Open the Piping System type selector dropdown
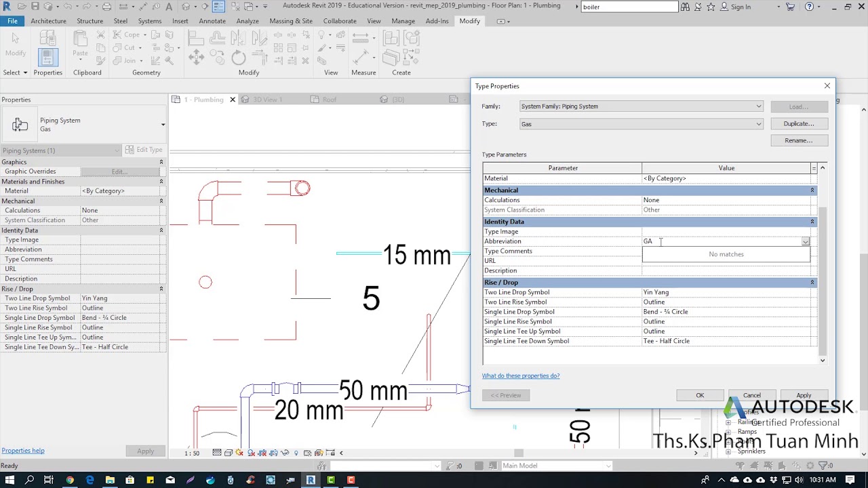 pyautogui.click(x=163, y=125)
